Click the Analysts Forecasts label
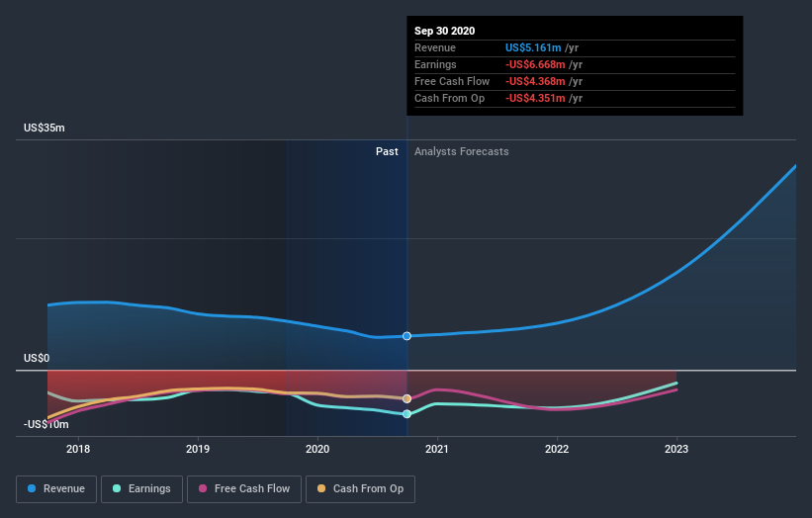 [462, 151]
